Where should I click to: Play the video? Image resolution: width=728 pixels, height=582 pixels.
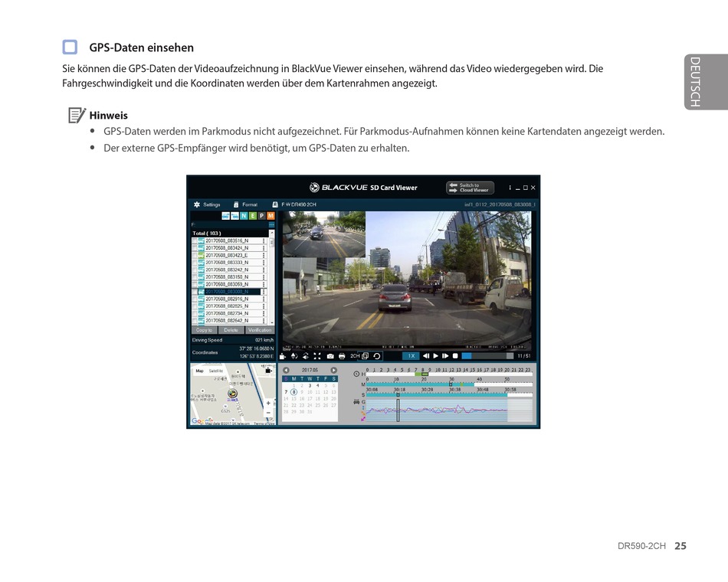435,356
